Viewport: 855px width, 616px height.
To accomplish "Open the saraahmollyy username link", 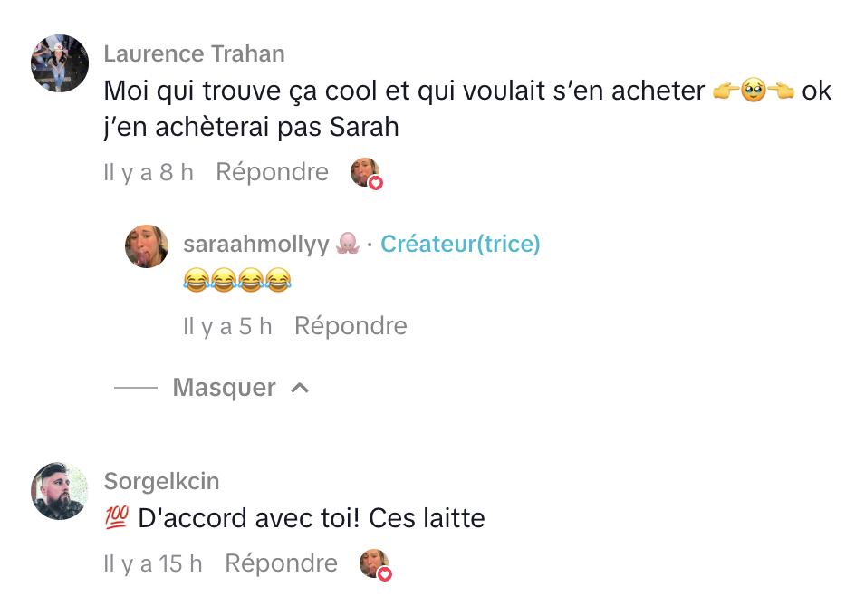I will coord(256,244).
